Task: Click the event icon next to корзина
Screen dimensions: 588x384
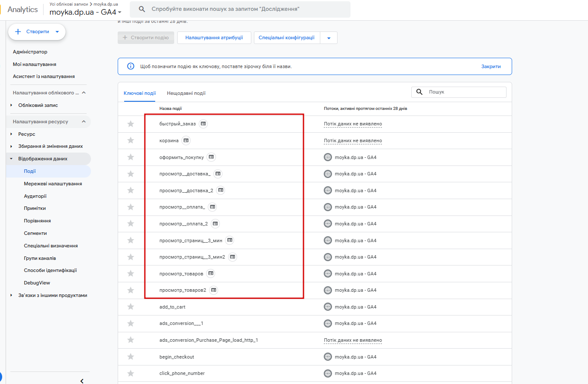Action: (x=186, y=140)
